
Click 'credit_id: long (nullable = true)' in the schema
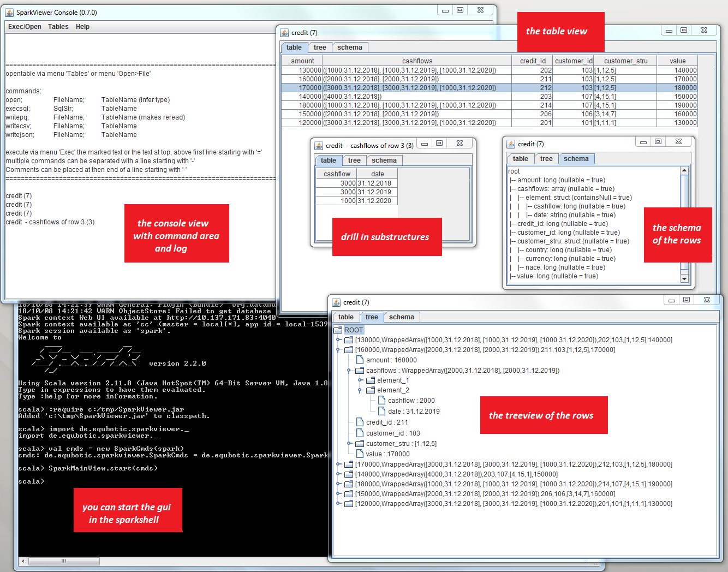pyautogui.click(x=562, y=224)
